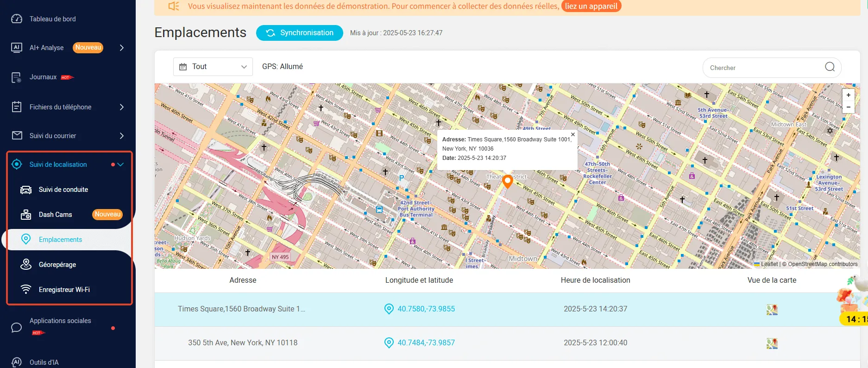Select Emplacements in the sidebar
This screenshot has width=868, height=368.
(x=60, y=240)
